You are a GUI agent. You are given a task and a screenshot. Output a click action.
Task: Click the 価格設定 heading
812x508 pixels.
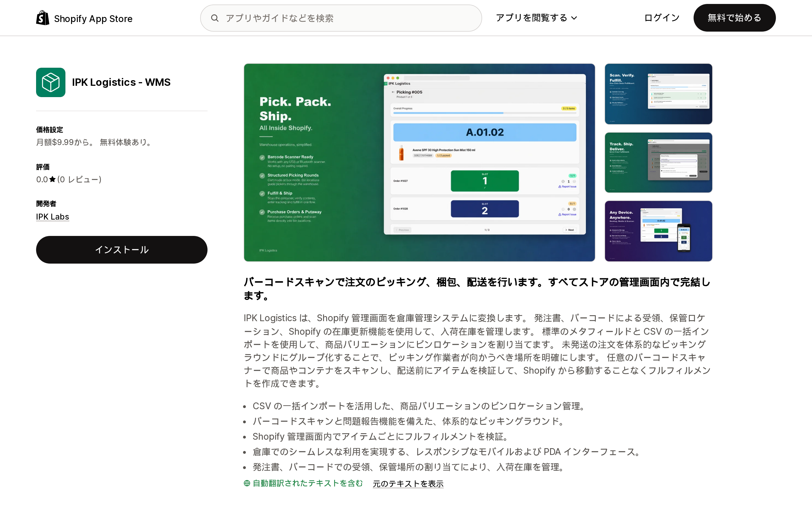[x=50, y=130]
